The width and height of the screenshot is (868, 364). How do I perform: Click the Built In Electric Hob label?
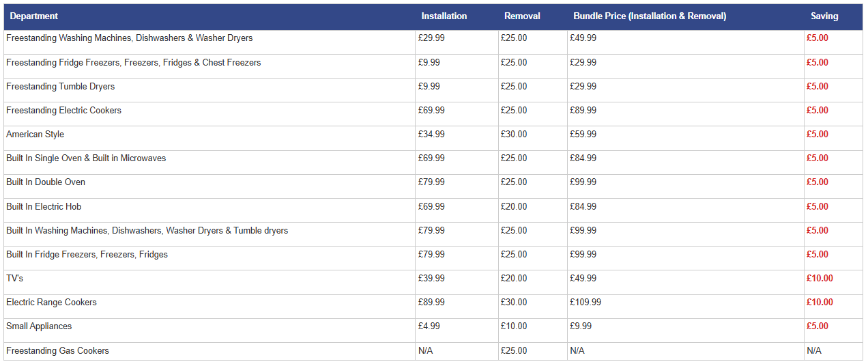(44, 206)
